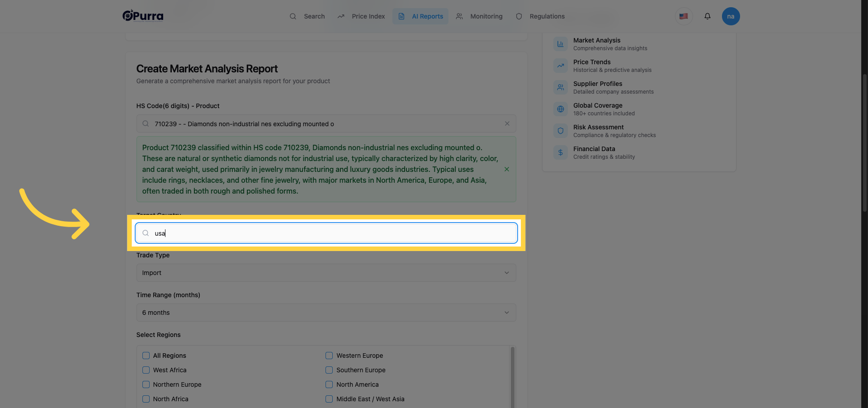868x408 pixels.
Task: Check the North America checkbox
Action: coord(329,384)
